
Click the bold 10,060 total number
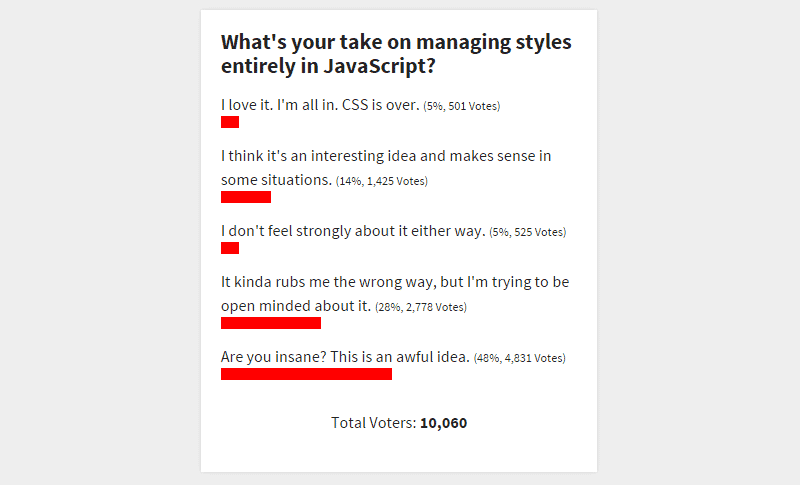(443, 423)
